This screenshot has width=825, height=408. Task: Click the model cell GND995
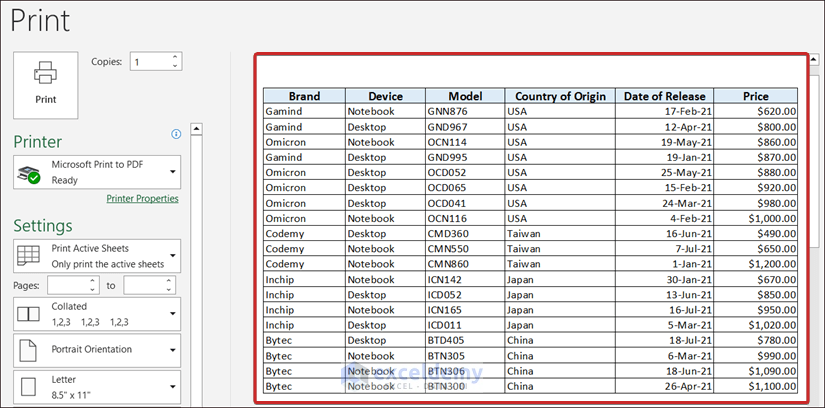[465, 157]
